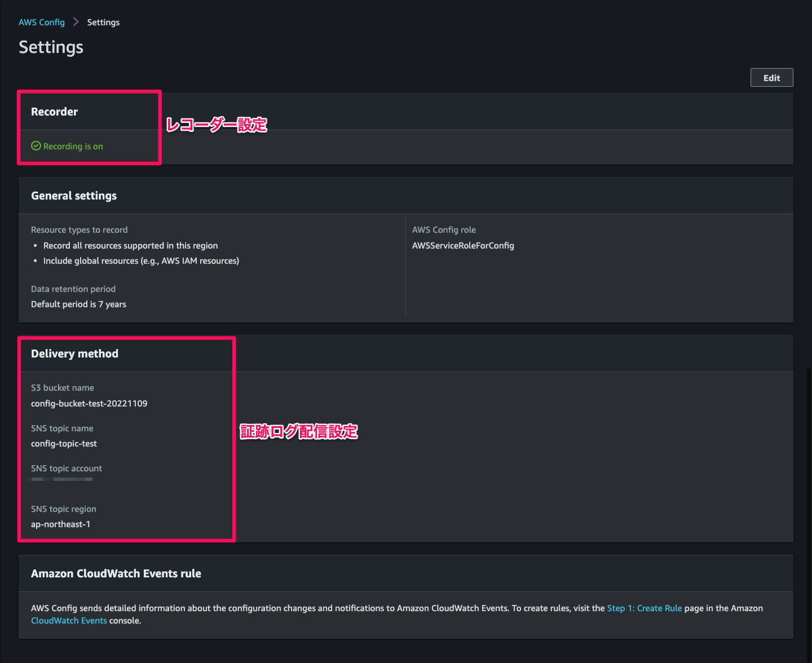Open the AWS Config breadcrumb link
The width and height of the screenshot is (812, 663).
(x=41, y=22)
